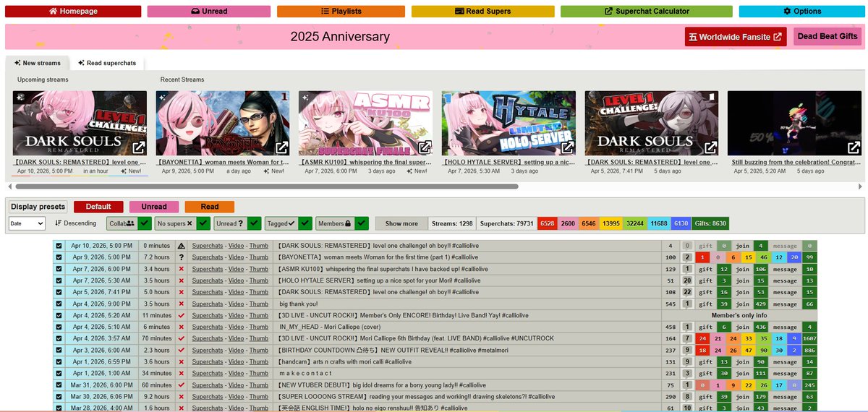Click comment bubble count 2 in Bayonetta row
868x412 pixels.
pos(687,257)
